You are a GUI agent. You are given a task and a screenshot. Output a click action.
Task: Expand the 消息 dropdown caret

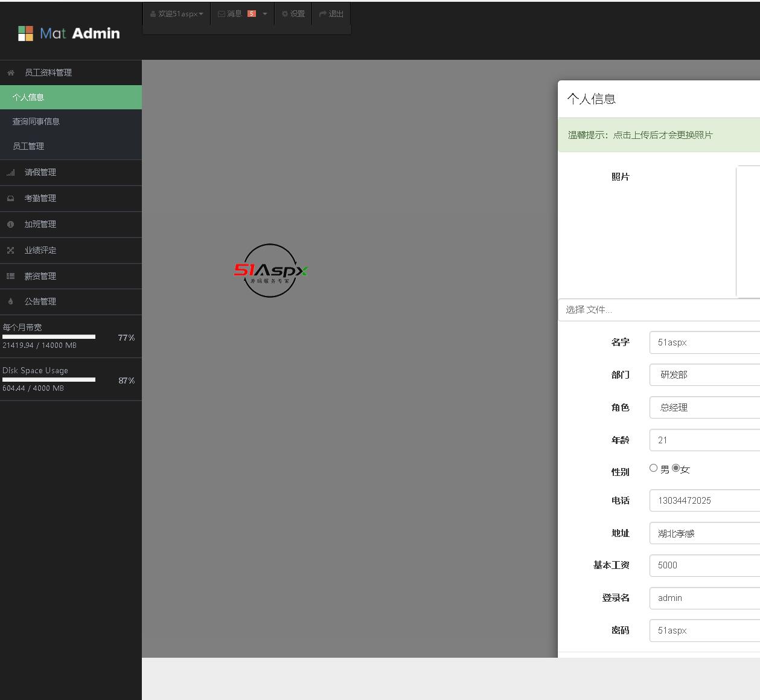click(264, 14)
